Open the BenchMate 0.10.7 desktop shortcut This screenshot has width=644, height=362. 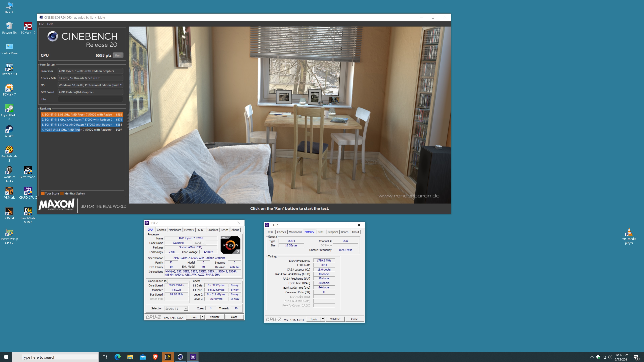pyautogui.click(x=28, y=216)
